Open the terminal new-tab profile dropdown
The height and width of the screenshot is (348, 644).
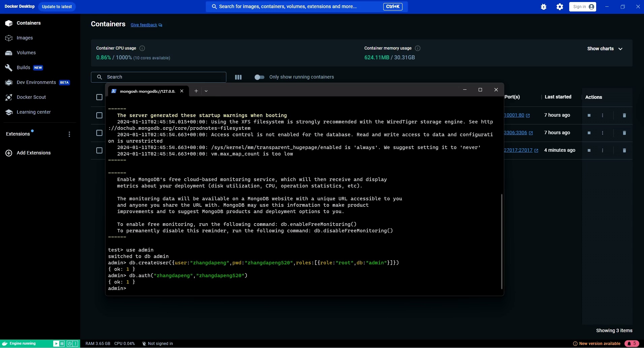pyautogui.click(x=206, y=91)
